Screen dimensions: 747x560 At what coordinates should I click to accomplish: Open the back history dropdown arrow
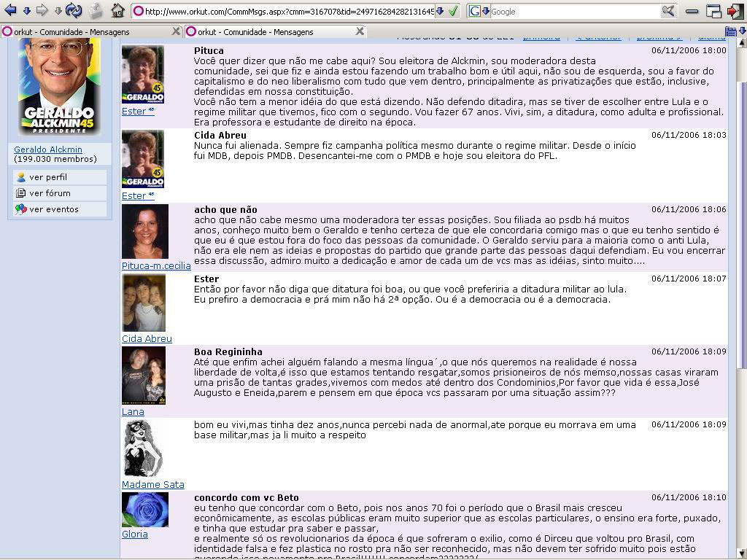coord(27,11)
